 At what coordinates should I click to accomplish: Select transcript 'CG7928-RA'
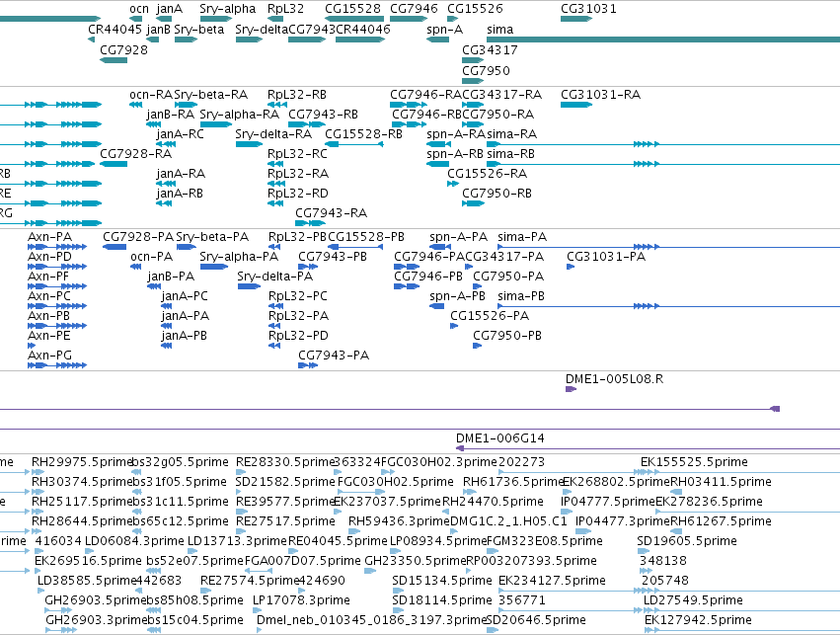135,154
